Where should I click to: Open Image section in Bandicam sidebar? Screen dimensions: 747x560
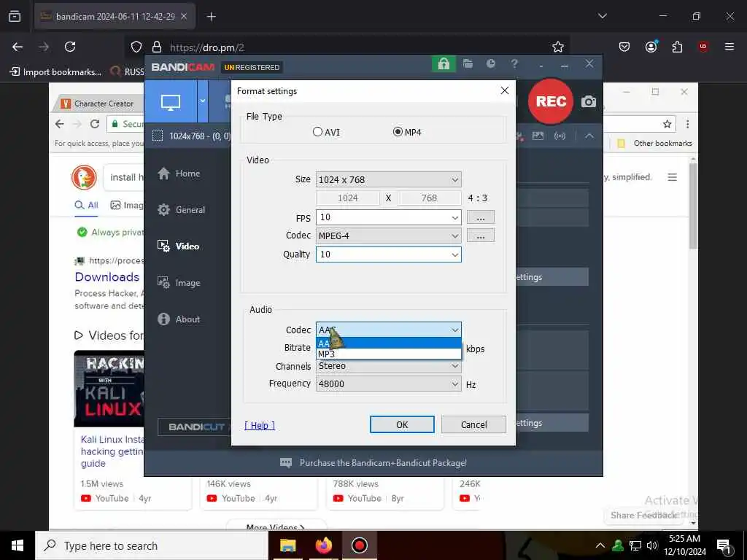pos(179,283)
